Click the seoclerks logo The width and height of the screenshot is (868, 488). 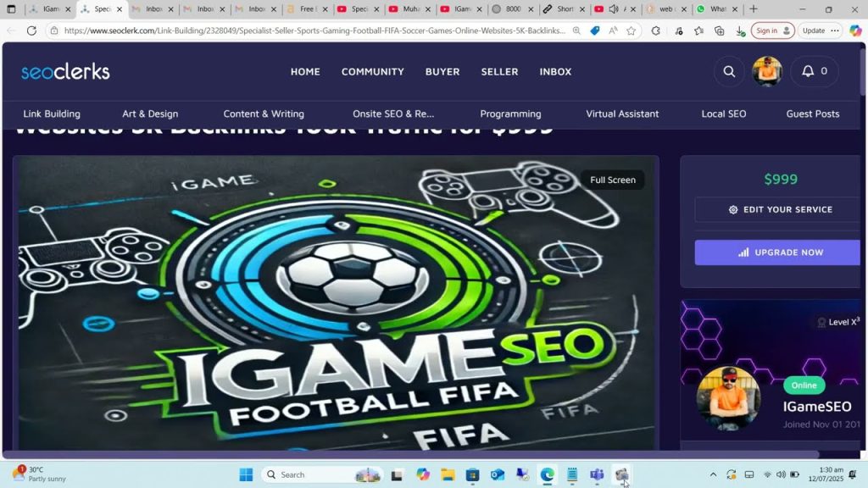click(x=65, y=71)
